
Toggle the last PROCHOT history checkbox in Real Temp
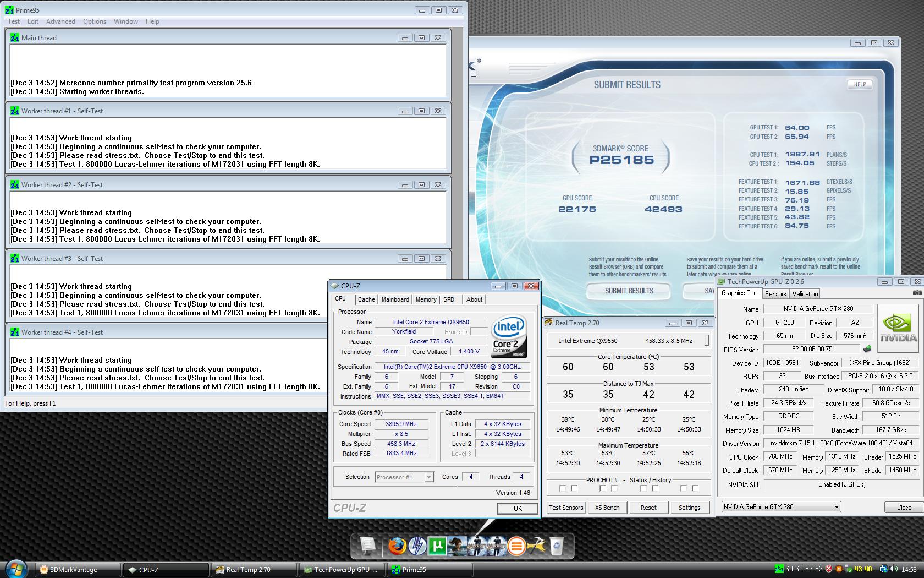[695, 488]
